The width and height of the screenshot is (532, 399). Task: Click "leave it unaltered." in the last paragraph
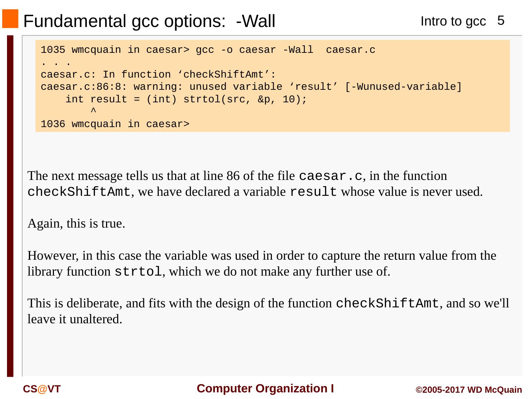click(x=75, y=319)
